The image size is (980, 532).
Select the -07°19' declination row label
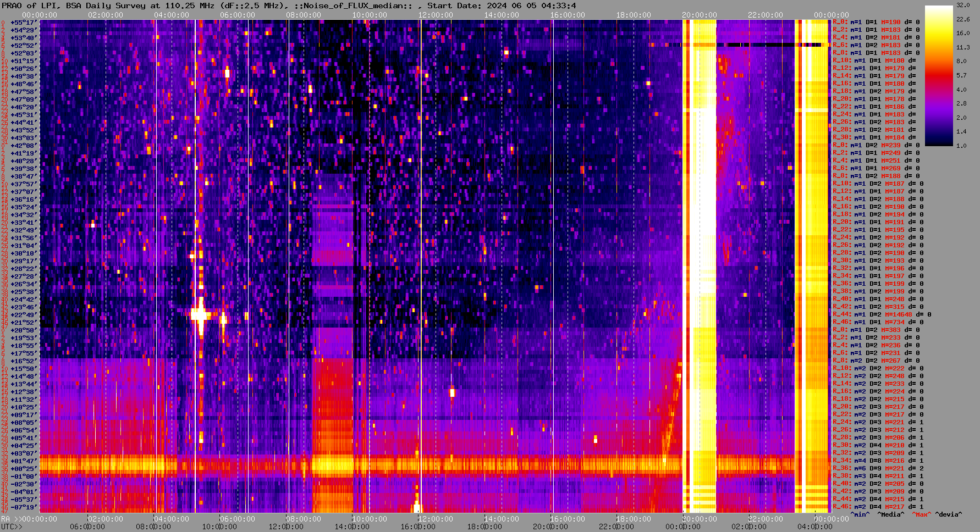23,507
